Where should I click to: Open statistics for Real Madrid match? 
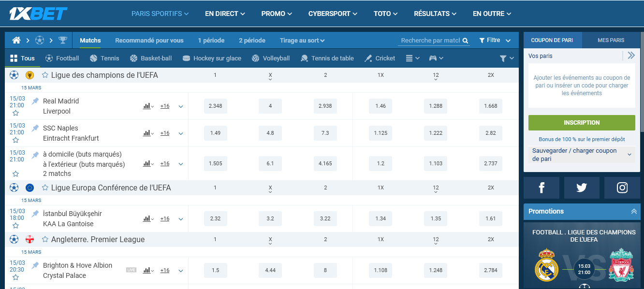(148, 106)
